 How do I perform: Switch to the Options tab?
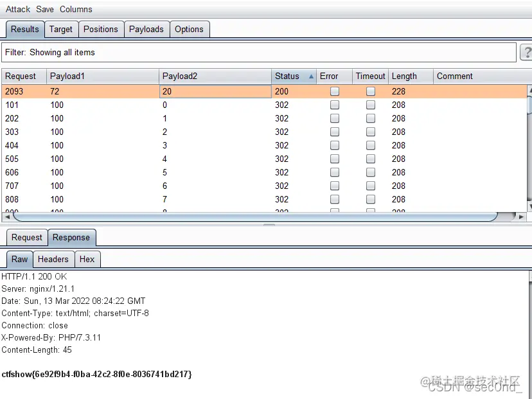pyautogui.click(x=189, y=29)
